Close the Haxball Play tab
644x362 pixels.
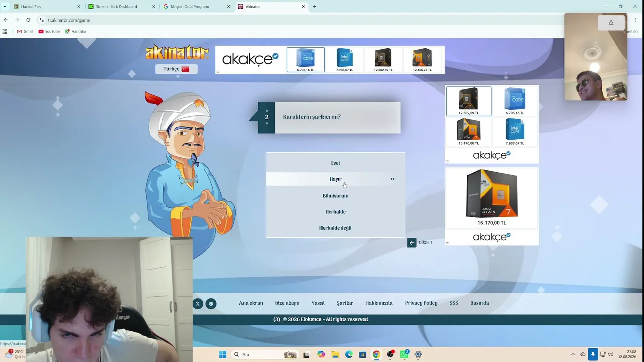click(79, 7)
